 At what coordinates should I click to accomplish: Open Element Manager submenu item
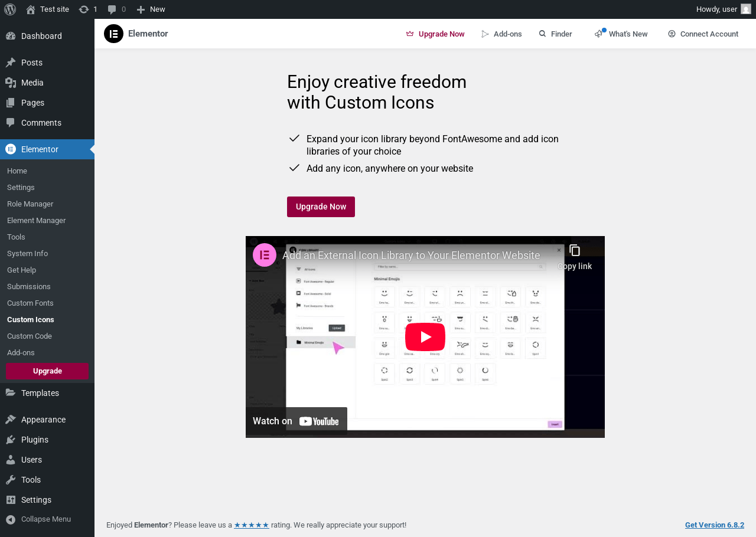pos(36,221)
